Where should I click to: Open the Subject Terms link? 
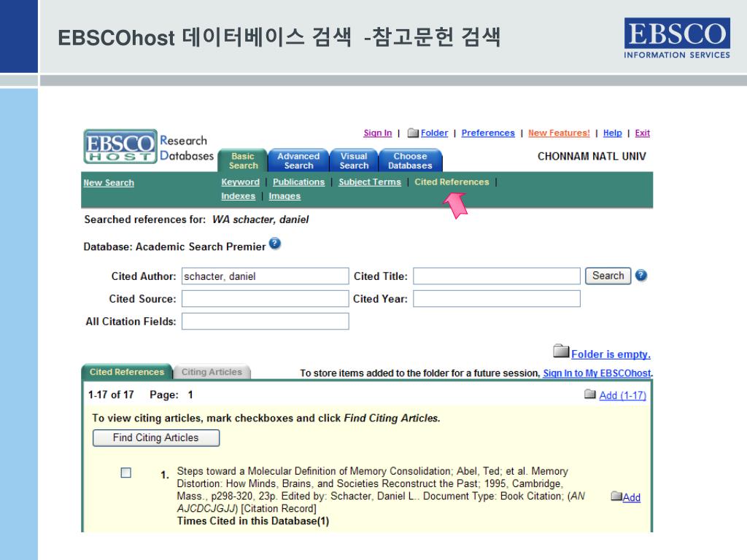point(370,182)
